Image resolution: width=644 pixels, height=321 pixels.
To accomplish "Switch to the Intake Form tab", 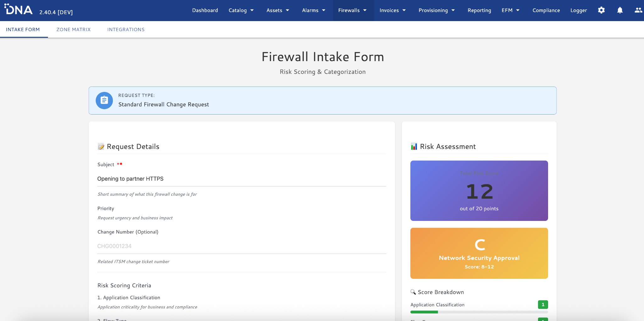I will click(23, 30).
